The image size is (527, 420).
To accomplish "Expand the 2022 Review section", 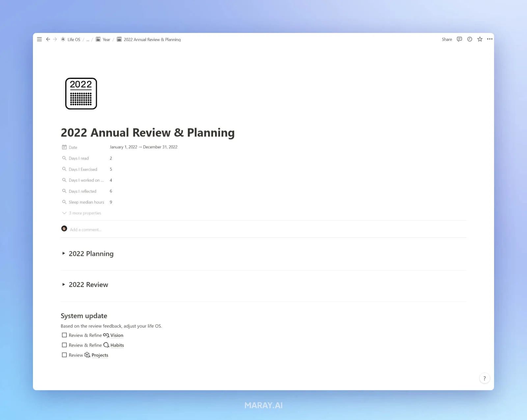I will pos(63,284).
